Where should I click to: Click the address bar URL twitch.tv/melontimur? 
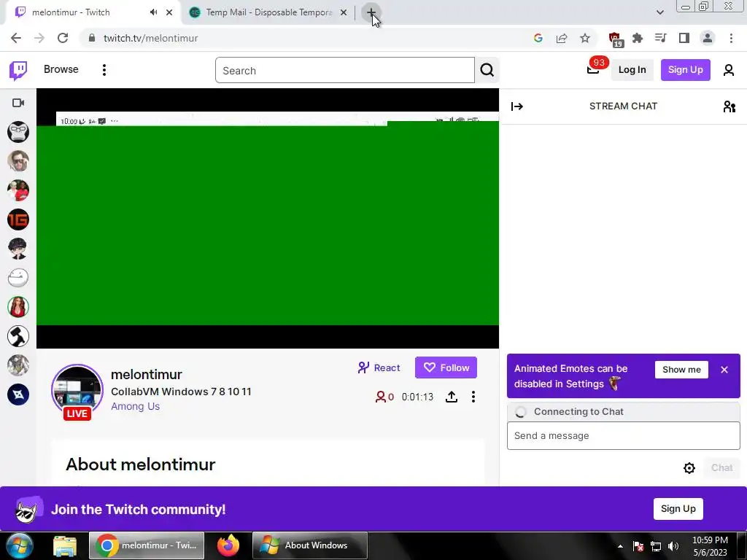[150, 38]
